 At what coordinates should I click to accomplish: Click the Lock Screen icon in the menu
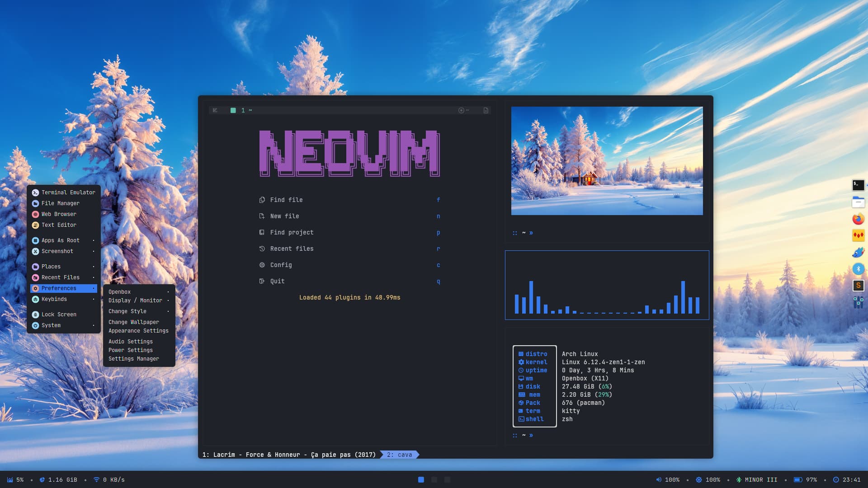click(x=35, y=314)
